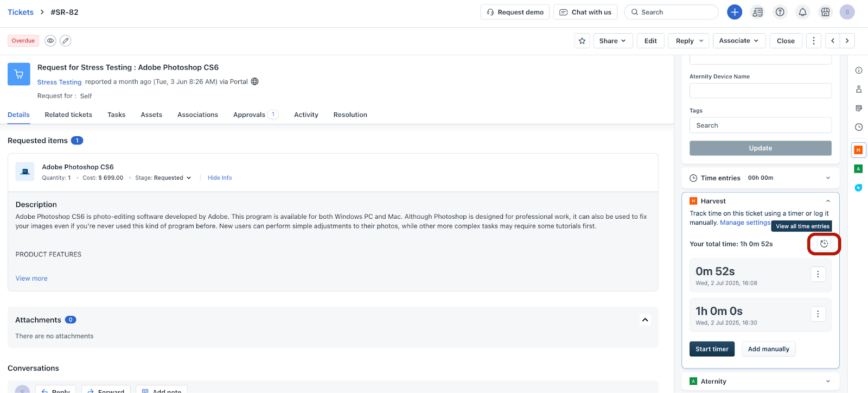Click the Hide Info link
This screenshot has width=868, height=393.
[220, 178]
